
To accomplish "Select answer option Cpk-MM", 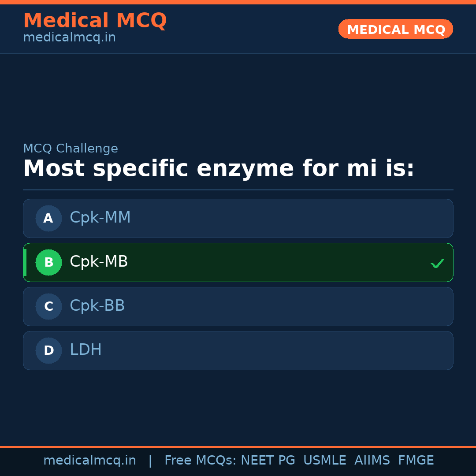I will click(238, 218).
